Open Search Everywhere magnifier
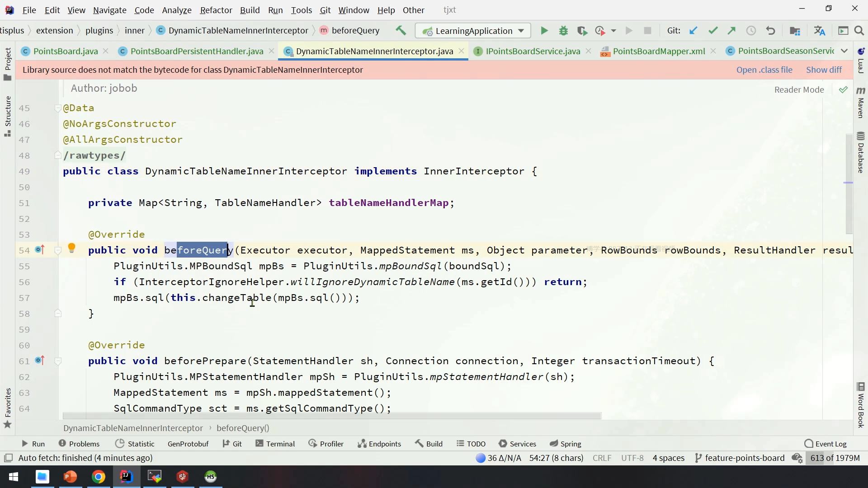 pos(859,31)
